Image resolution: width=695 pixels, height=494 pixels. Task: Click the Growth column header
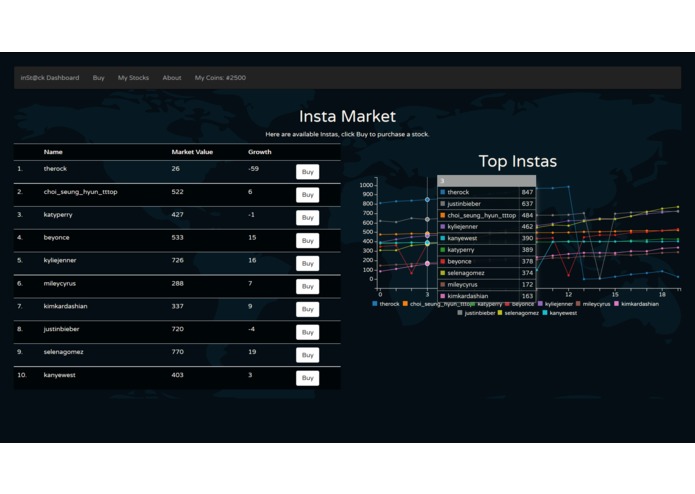(x=260, y=152)
